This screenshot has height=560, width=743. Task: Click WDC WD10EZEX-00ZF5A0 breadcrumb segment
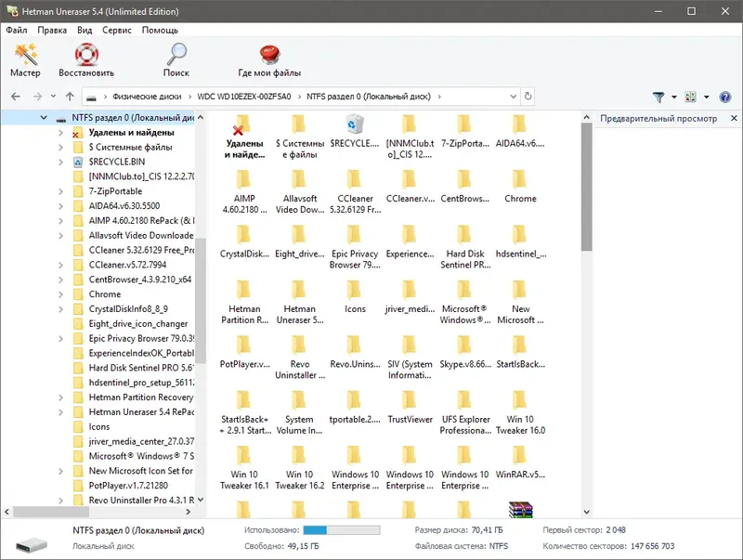click(244, 97)
